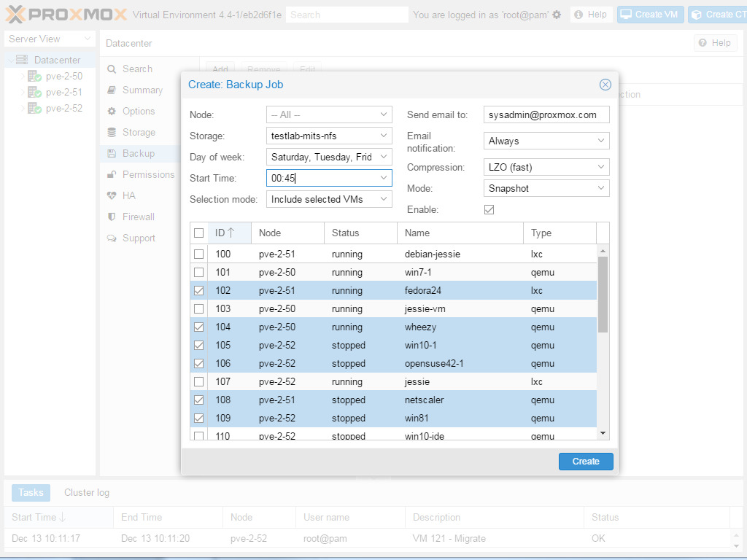Open the Storage menu item
This screenshot has height=560, width=747.
tap(138, 133)
